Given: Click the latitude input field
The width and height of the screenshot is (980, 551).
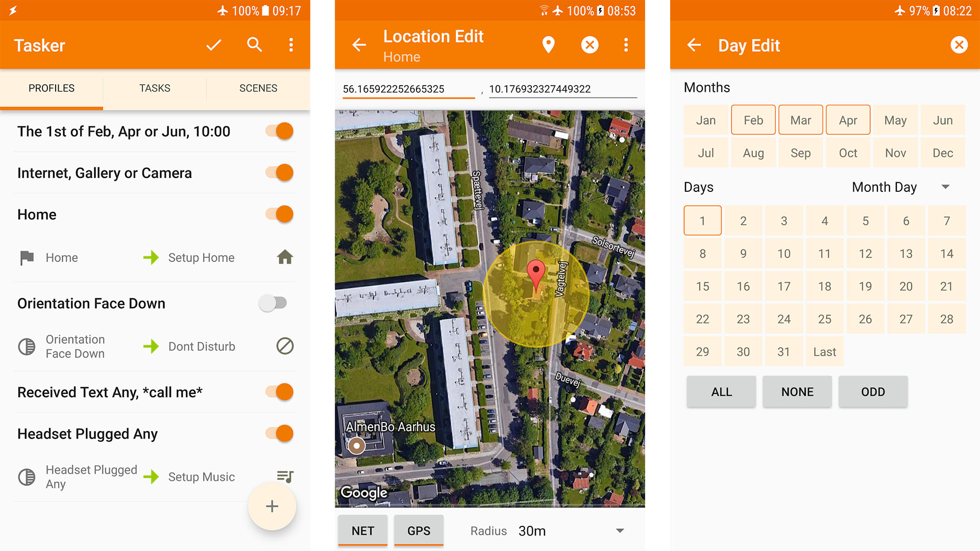Looking at the screenshot, I should [408, 89].
